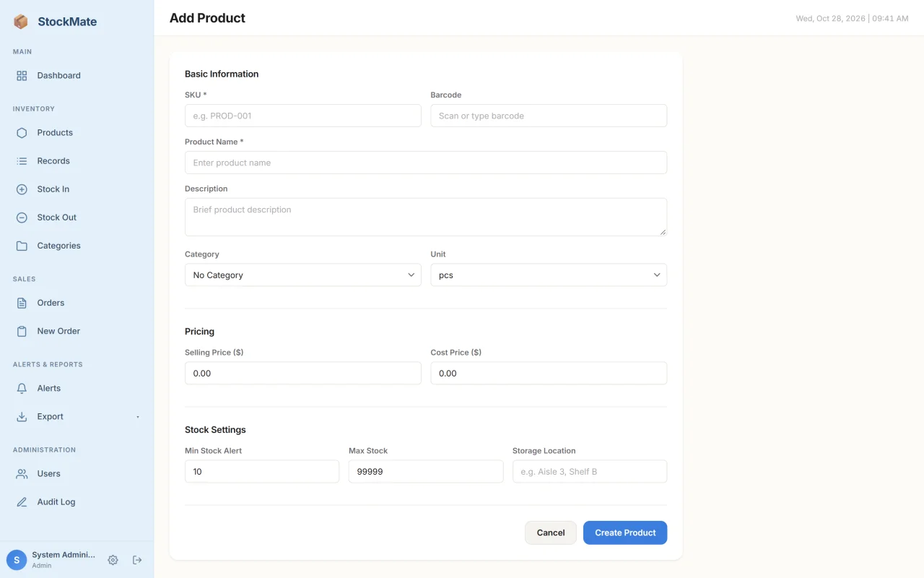Click the System Admin user name
The image size is (924, 578).
click(64, 555)
